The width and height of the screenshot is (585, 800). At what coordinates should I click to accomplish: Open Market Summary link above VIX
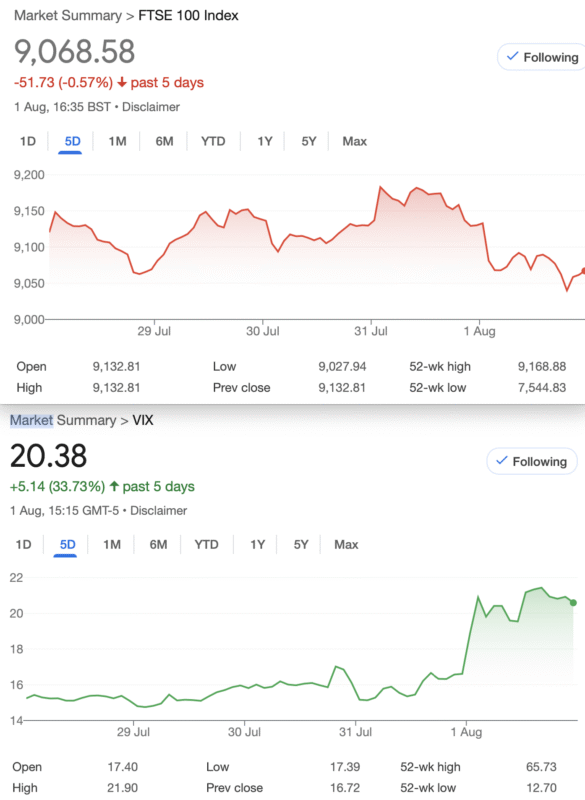pyautogui.click(x=63, y=420)
